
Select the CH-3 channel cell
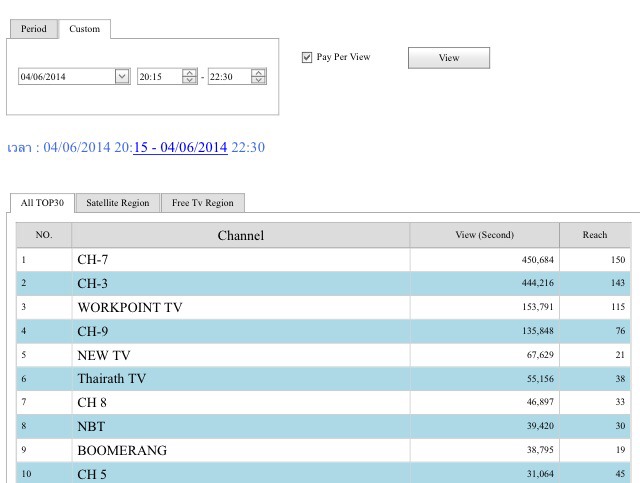(x=241, y=283)
